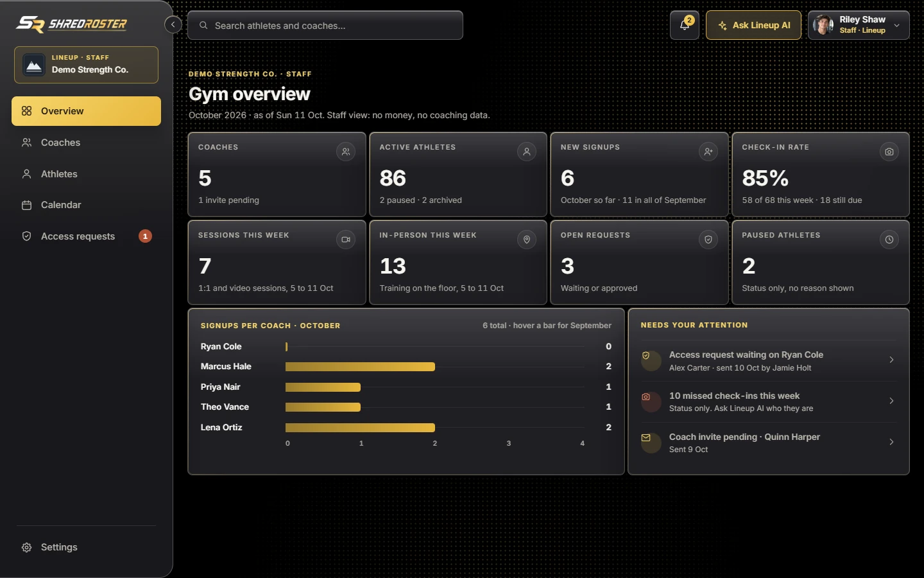Click the Marcus Hale signups bar
The width and height of the screenshot is (924, 578).
pyautogui.click(x=360, y=367)
